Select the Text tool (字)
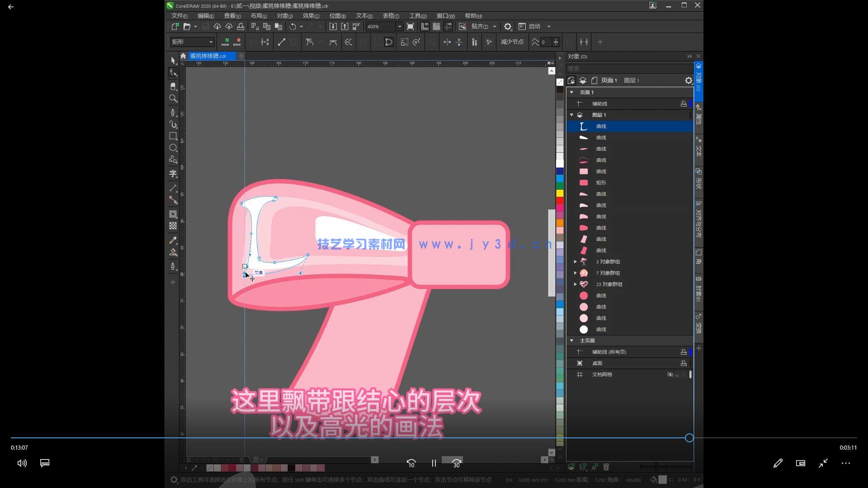Screen dimensions: 868x488 click(173, 174)
